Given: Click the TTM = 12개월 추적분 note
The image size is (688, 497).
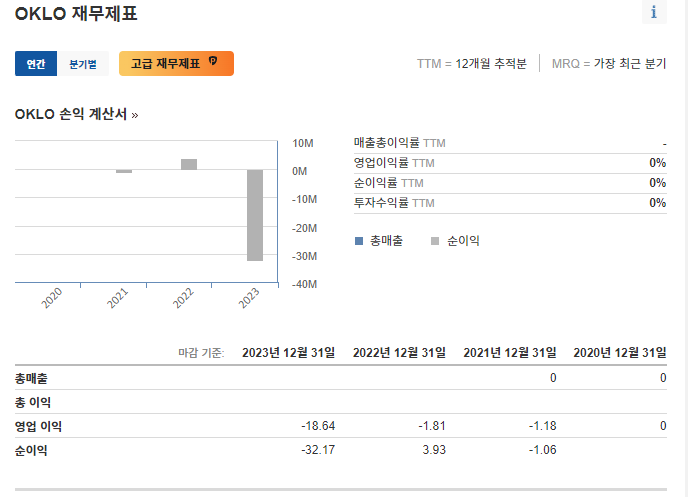Looking at the screenshot, I should (x=472, y=64).
